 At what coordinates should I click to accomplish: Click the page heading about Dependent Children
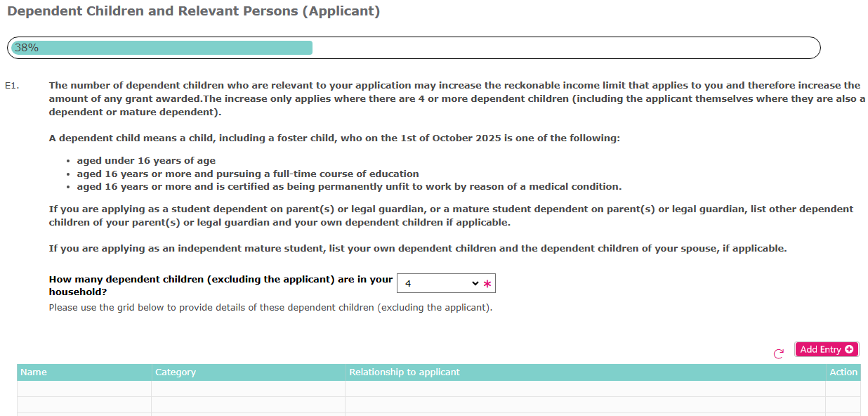click(193, 11)
